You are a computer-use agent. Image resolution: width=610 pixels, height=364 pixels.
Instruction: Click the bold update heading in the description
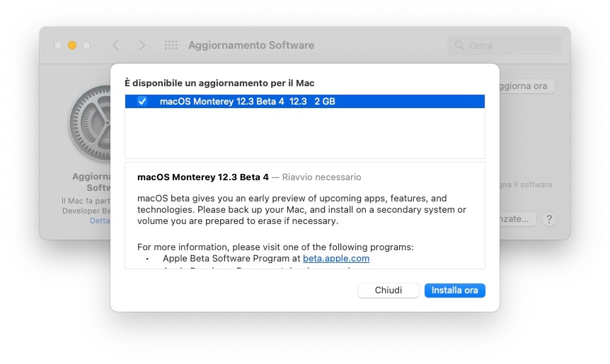click(203, 177)
